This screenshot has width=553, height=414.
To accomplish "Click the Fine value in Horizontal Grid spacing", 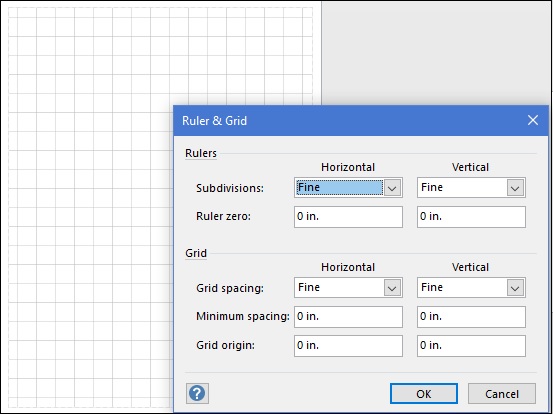I will (x=309, y=287).
